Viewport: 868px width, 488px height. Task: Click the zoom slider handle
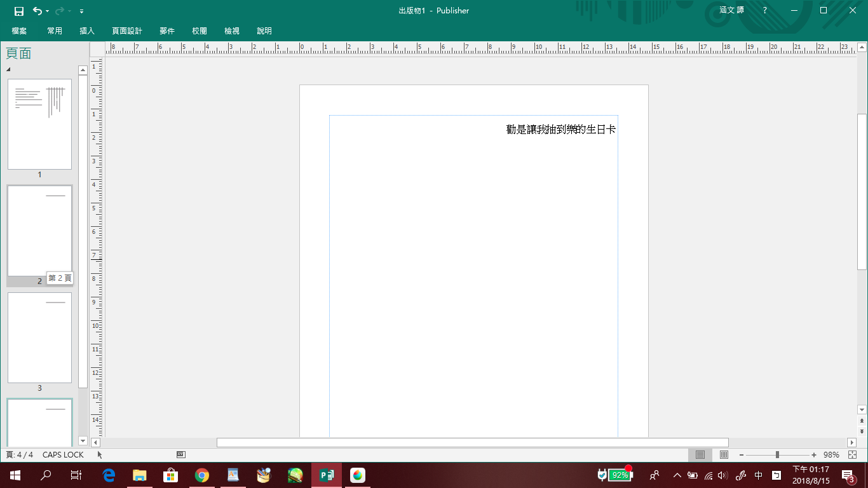click(x=777, y=455)
